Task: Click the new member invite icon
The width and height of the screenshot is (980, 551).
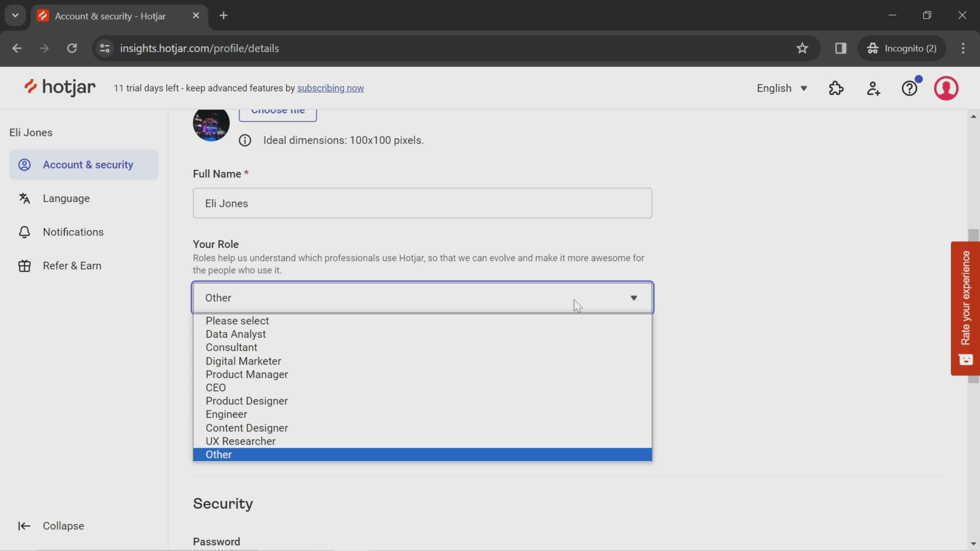Action: coord(874,88)
